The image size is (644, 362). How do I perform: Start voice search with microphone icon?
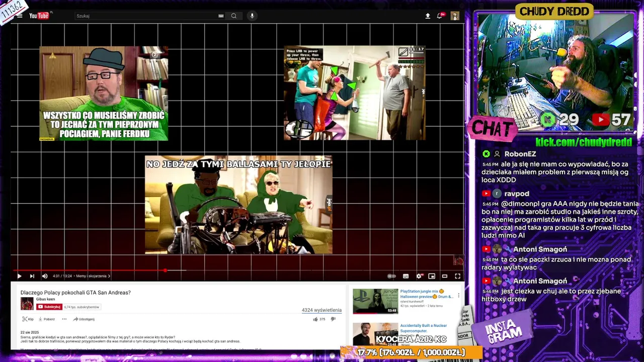tap(252, 16)
